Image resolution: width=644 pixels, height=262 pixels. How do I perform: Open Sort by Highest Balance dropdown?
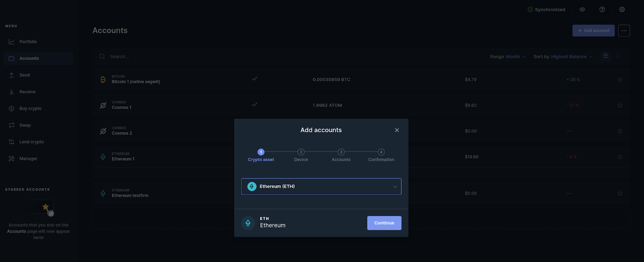coord(563,57)
